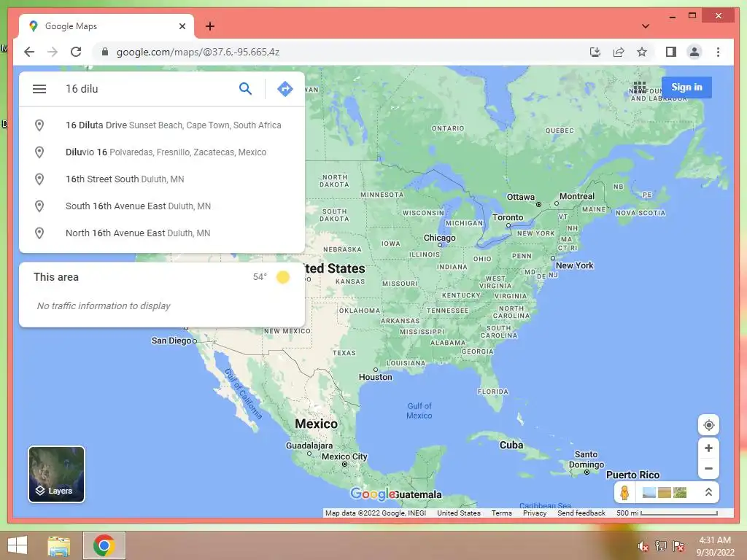Click the share page icon in address bar
Screen dimensions: 747x560
click(619, 52)
